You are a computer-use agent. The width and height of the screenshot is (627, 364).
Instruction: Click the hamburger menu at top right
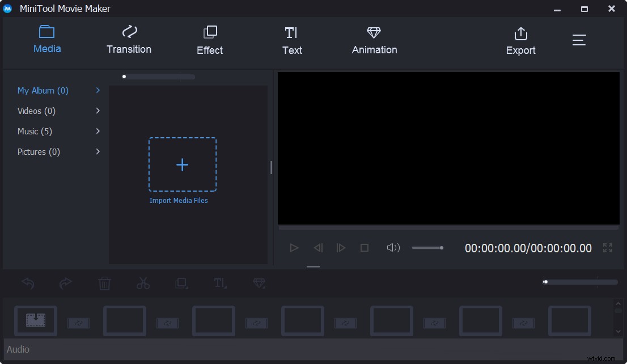579,40
